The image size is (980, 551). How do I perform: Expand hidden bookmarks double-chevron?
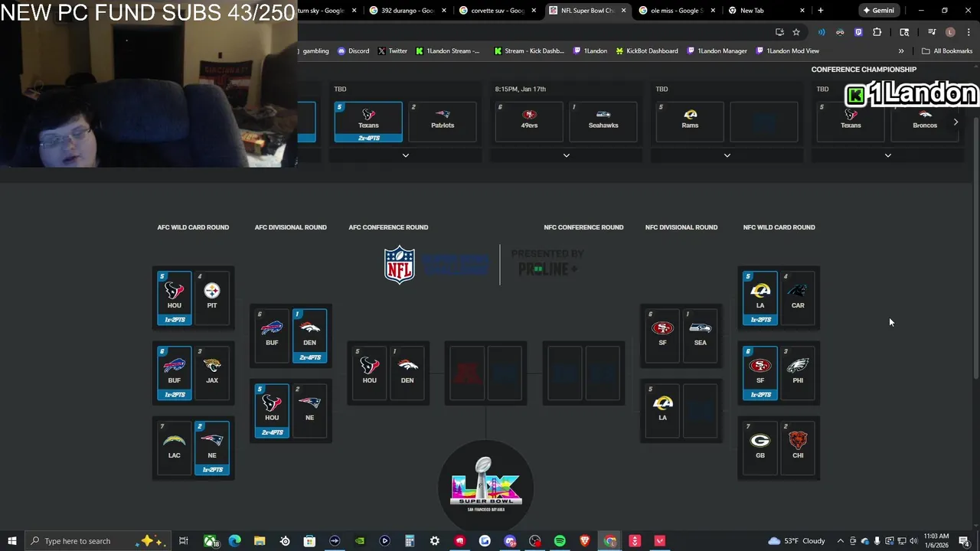[x=901, y=51]
